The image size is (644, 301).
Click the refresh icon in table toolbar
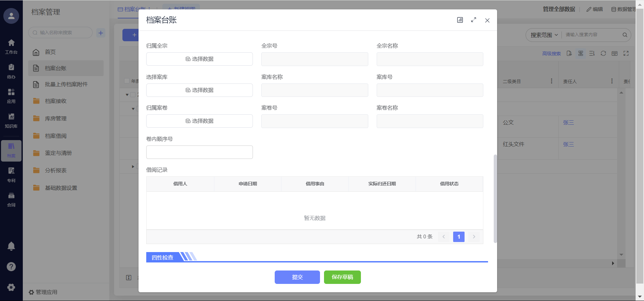(x=603, y=53)
